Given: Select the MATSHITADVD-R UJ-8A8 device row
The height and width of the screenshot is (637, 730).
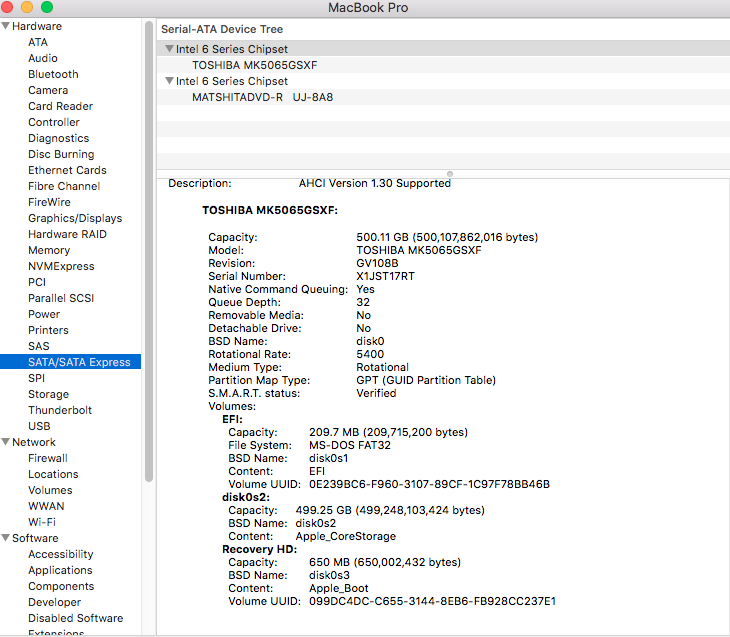Looking at the screenshot, I should point(443,97).
